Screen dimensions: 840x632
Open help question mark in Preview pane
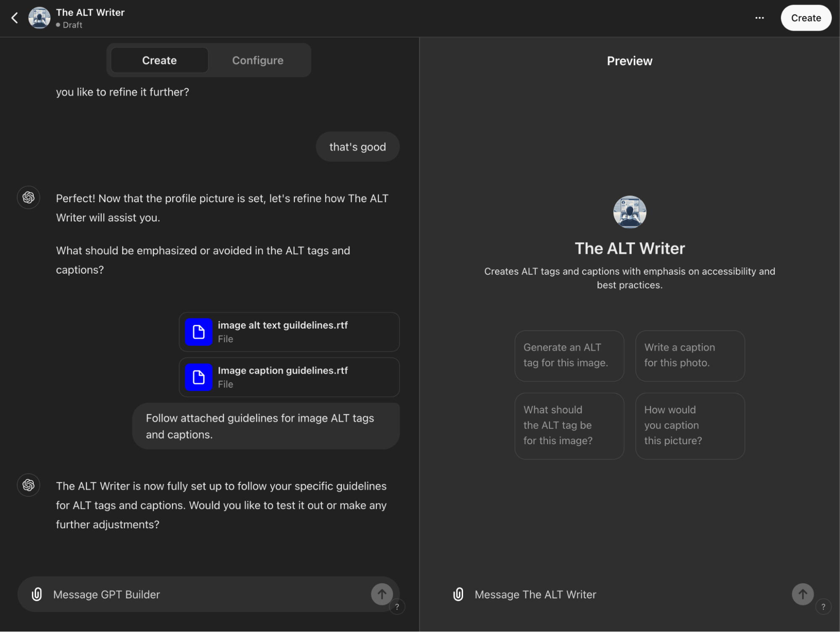click(x=823, y=607)
